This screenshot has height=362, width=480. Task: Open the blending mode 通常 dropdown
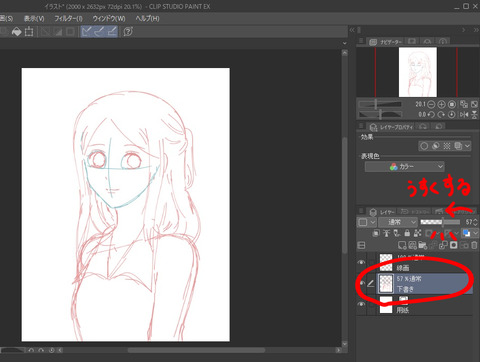[398, 222]
